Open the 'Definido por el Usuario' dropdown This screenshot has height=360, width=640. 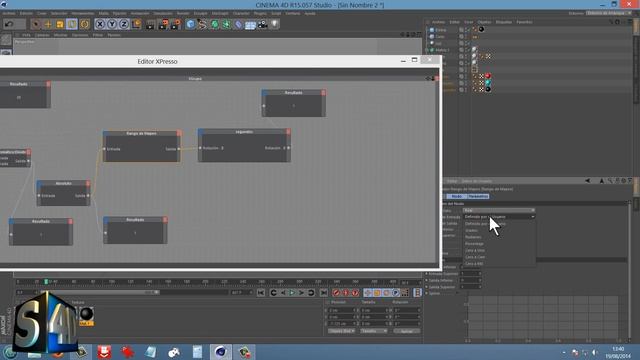(x=498, y=217)
